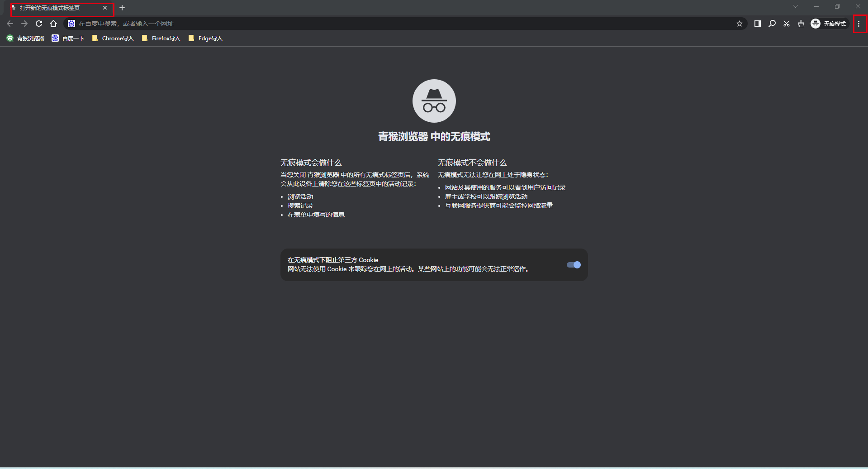Click the Baidu search engine icon in address bar
The width and height of the screenshot is (868, 469).
click(71, 24)
